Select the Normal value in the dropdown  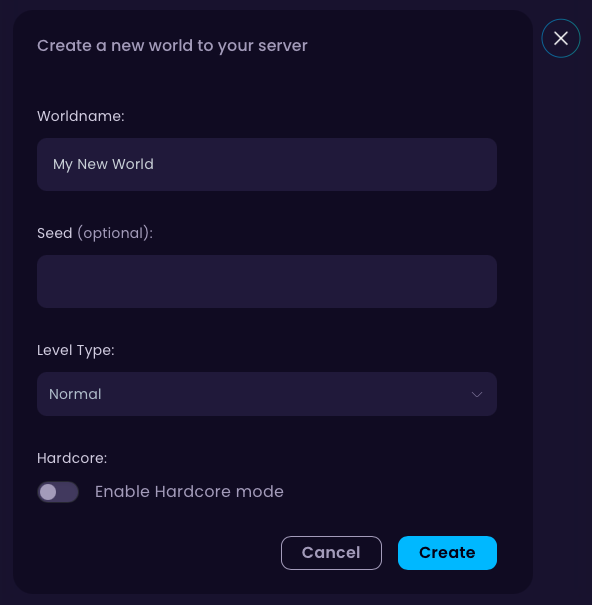75,394
